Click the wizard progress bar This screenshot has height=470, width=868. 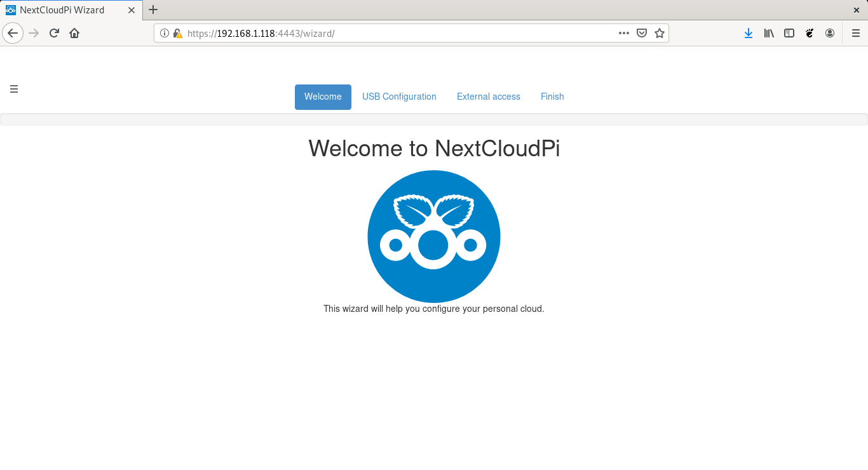pyautogui.click(x=434, y=119)
